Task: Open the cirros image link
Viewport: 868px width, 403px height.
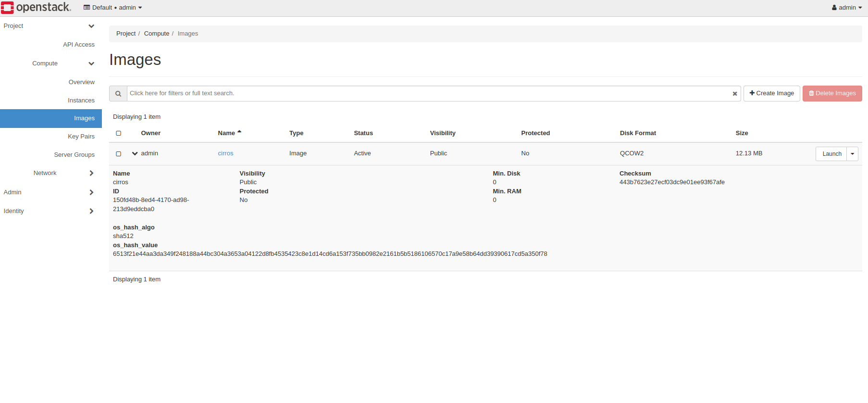Action: click(x=225, y=153)
